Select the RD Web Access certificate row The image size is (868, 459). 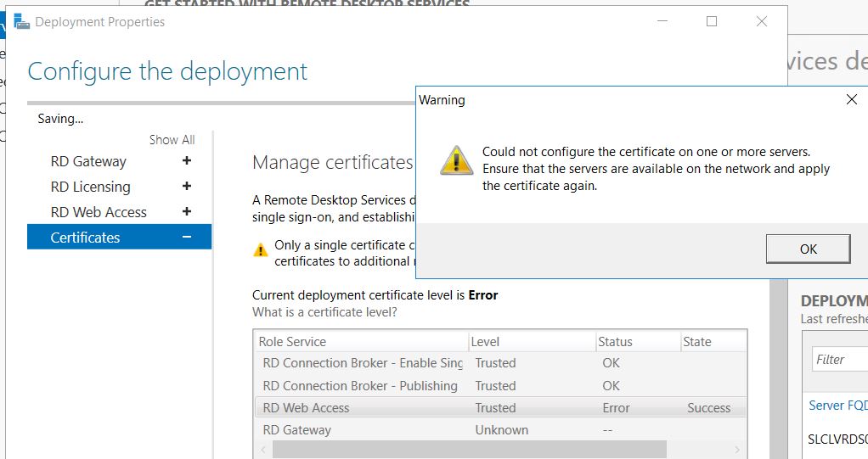point(500,407)
